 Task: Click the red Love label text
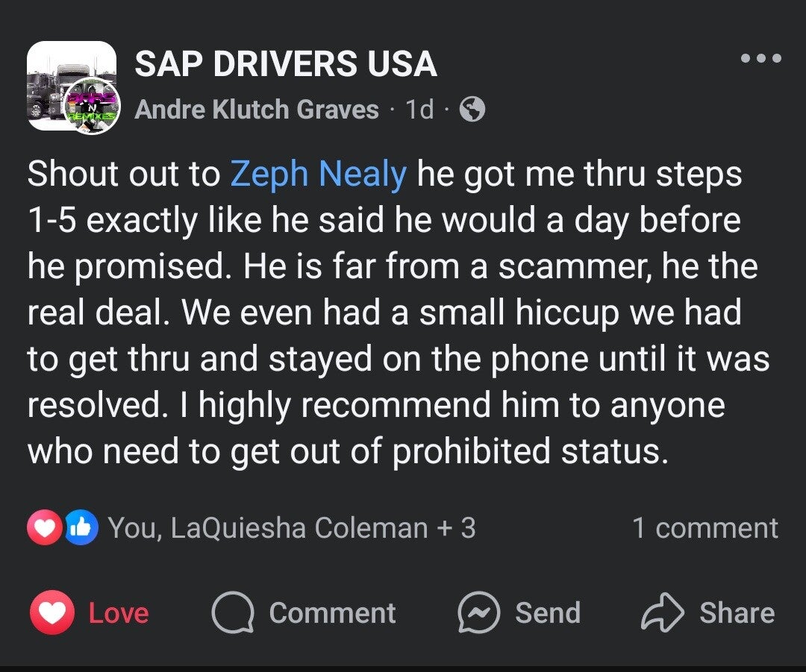(119, 613)
